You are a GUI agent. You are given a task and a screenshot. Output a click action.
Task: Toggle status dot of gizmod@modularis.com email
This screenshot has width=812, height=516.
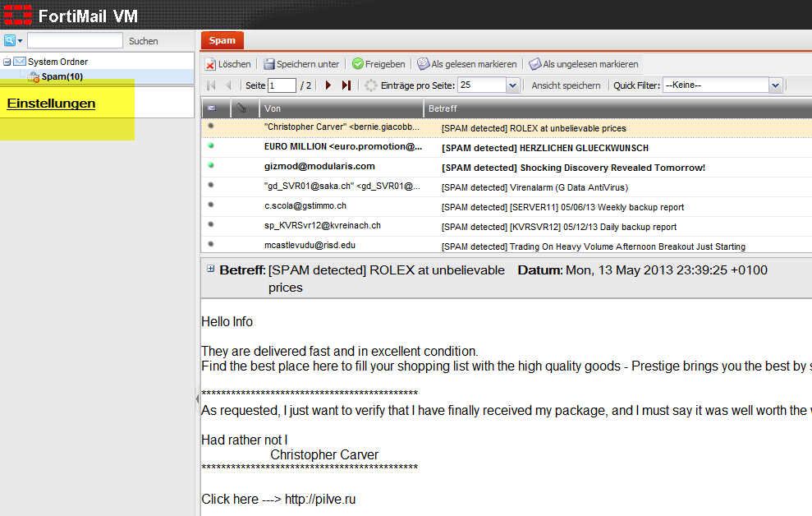[x=211, y=165]
